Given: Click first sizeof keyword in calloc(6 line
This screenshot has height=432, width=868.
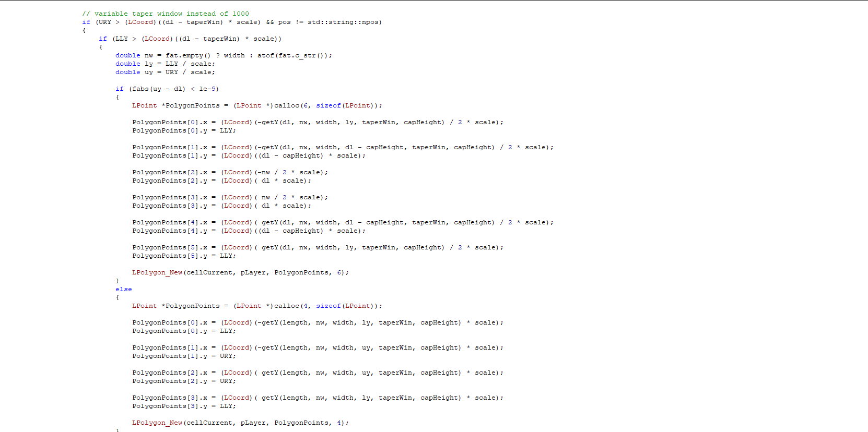Looking at the screenshot, I should (328, 105).
